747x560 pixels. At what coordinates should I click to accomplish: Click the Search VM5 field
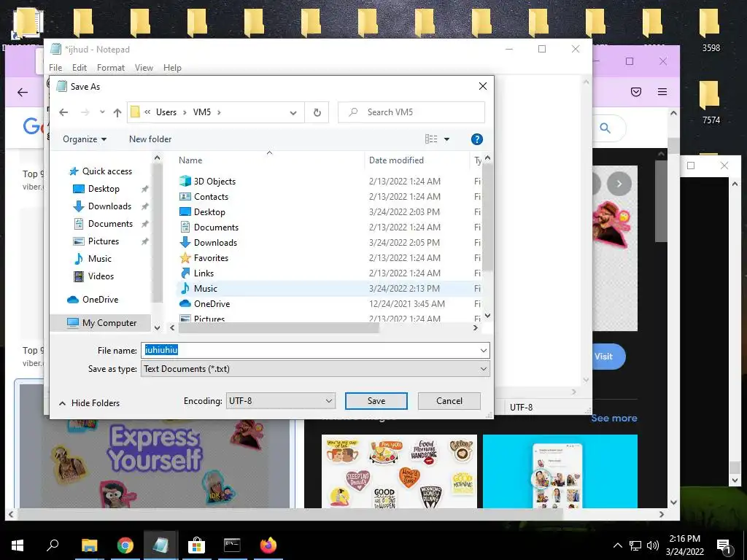[411, 112]
